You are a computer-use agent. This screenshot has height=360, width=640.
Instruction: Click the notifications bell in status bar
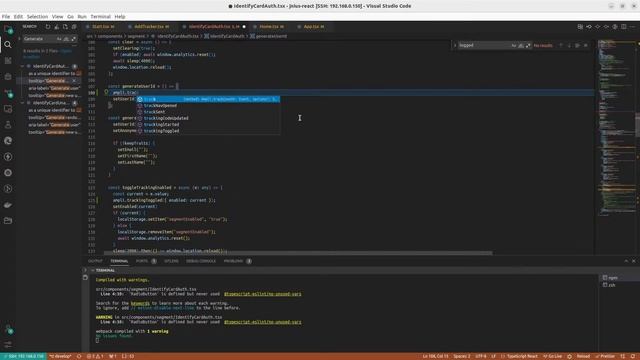point(633,356)
